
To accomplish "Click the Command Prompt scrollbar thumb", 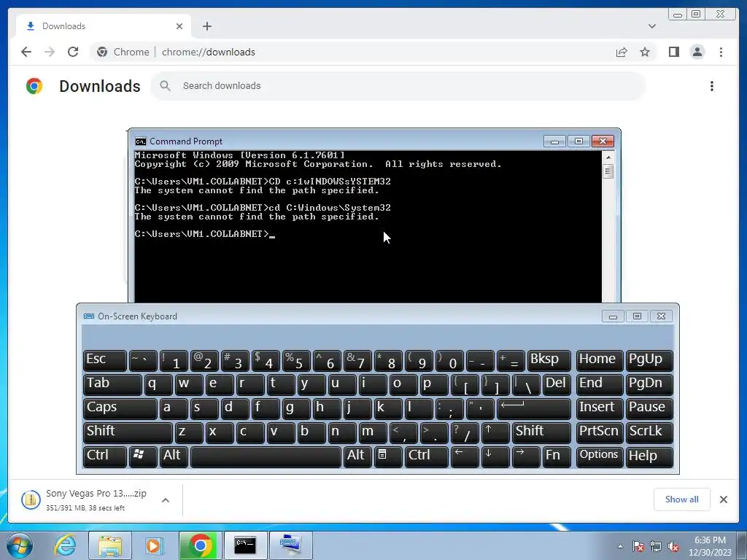I will tap(608, 171).
